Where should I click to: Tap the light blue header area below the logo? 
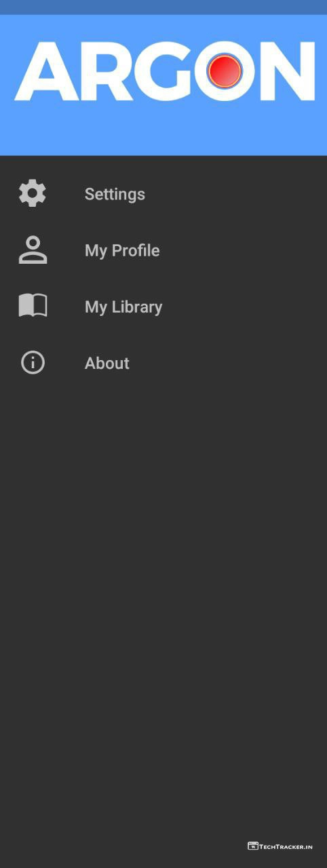click(x=163, y=130)
